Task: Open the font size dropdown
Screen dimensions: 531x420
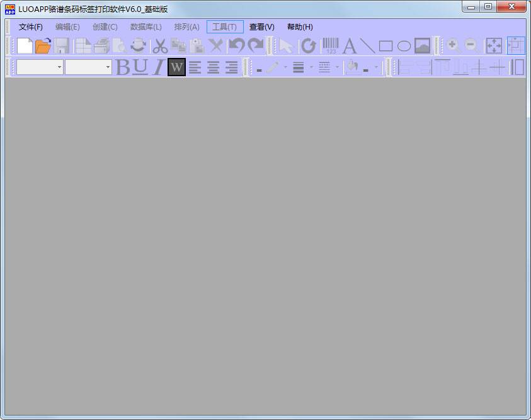Action: click(x=108, y=67)
